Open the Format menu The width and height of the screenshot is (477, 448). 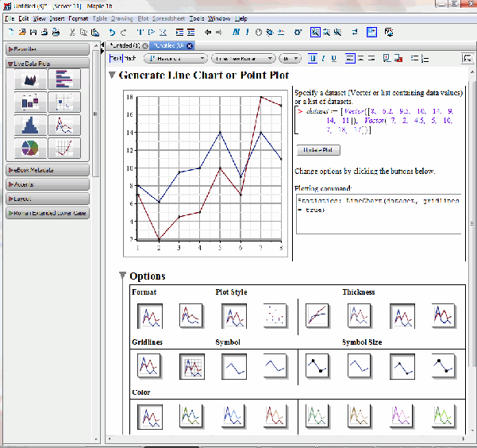(79, 17)
